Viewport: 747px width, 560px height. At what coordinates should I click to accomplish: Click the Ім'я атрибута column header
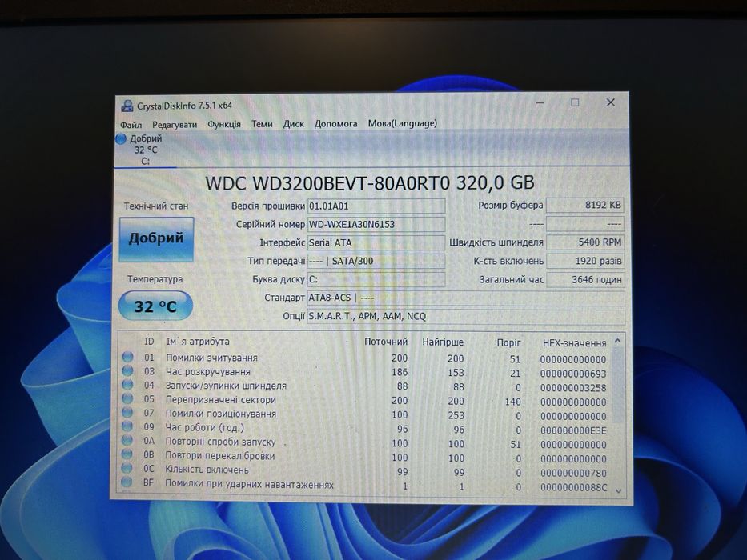197,342
